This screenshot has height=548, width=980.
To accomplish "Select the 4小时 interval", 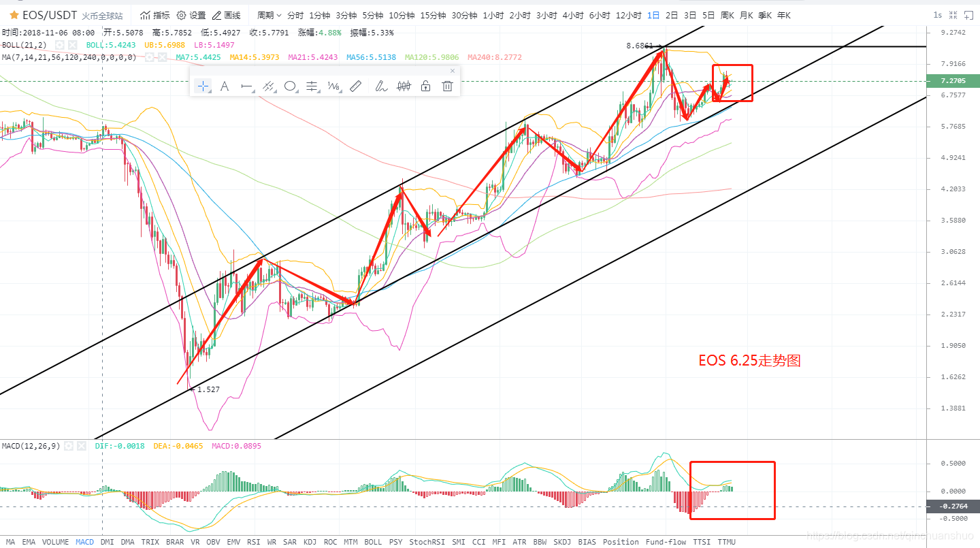I will [573, 15].
